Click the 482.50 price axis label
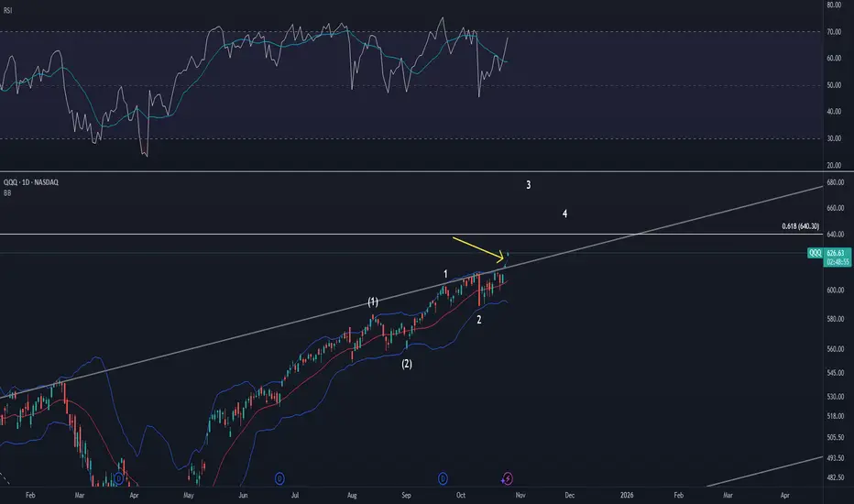This screenshot has height=504, width=854. (x=836, y=477)
